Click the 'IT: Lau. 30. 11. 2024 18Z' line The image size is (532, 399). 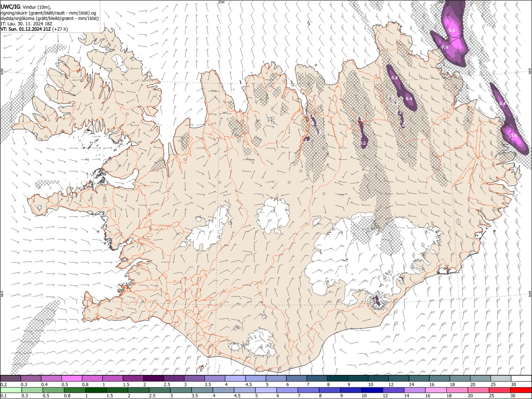(x=26, y=24)
